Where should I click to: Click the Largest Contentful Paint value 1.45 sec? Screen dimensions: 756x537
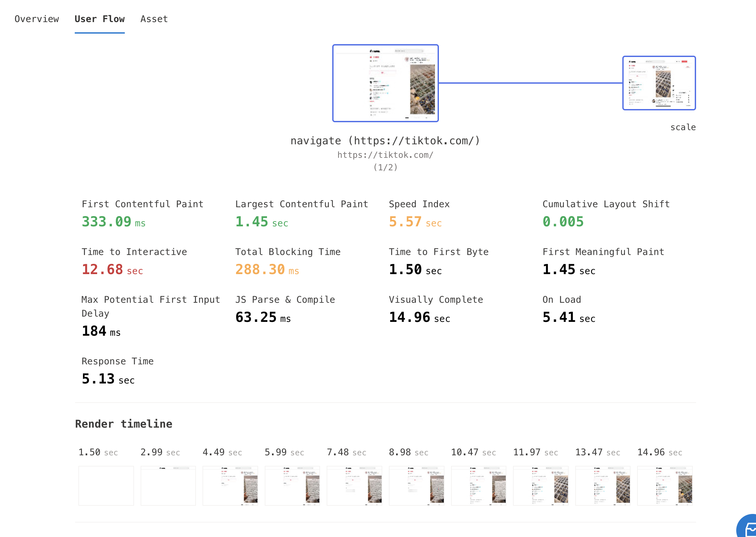261,222
